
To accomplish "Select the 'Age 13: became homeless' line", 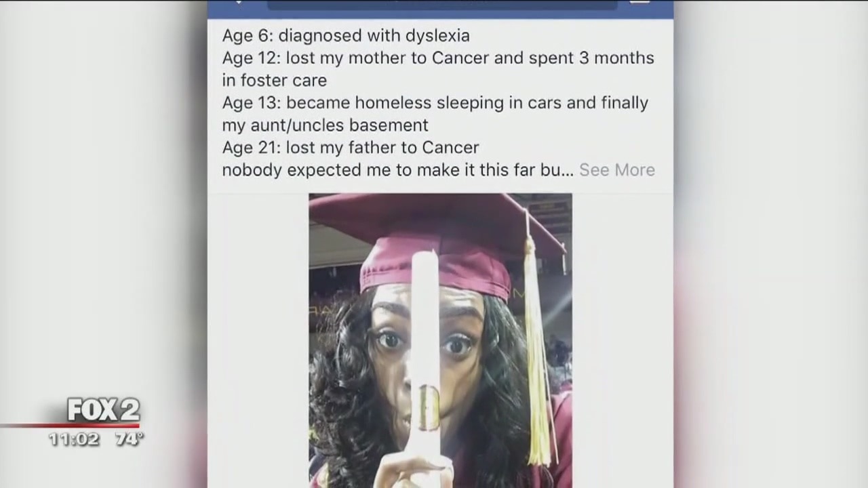I will click(435, 103).
